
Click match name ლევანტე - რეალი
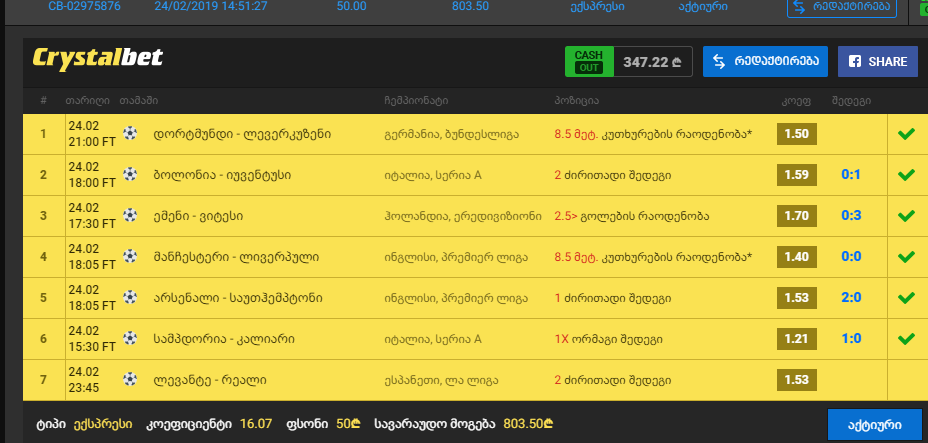coord(210,380)
